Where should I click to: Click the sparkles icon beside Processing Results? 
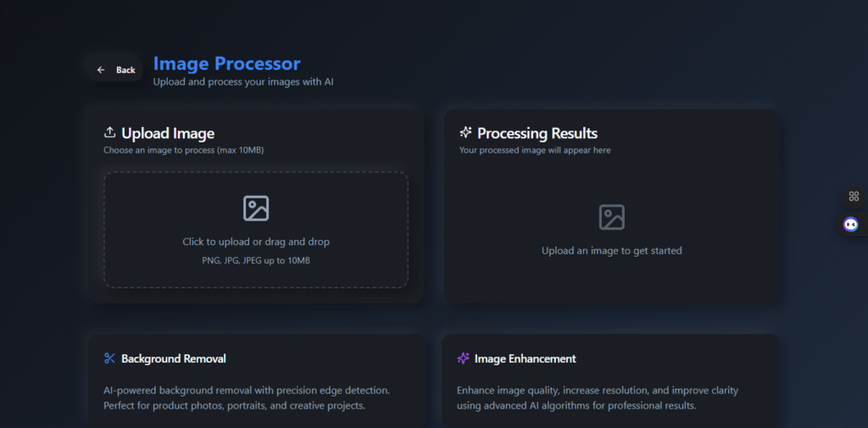[x=465, y=132]
